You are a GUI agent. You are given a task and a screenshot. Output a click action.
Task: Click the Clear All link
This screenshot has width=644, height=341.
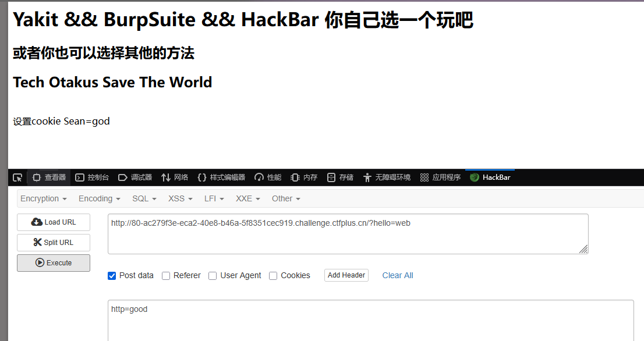point(398,276)
